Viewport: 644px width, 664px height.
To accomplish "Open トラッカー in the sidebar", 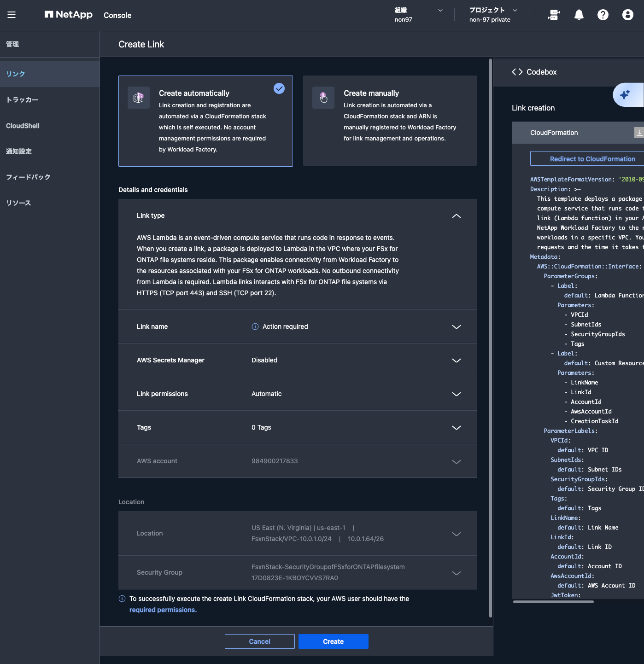I will tap(50, 100).
